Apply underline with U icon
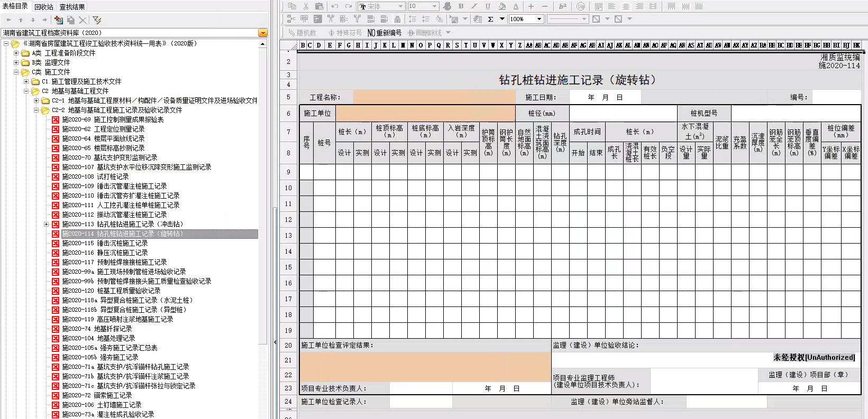 [488, 6]
